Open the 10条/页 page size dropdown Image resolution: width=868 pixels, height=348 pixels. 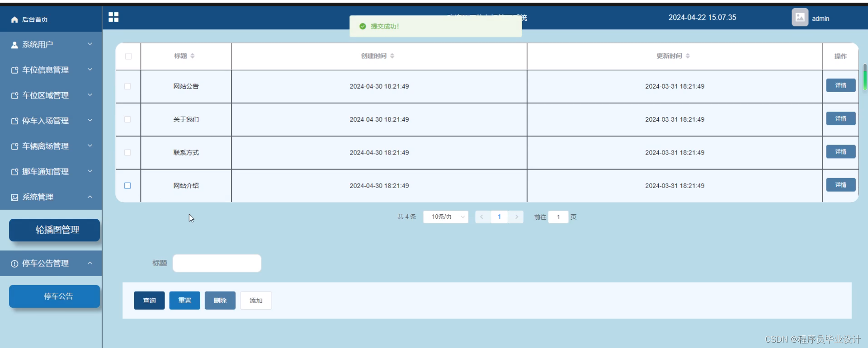click(x=446, y=217)
